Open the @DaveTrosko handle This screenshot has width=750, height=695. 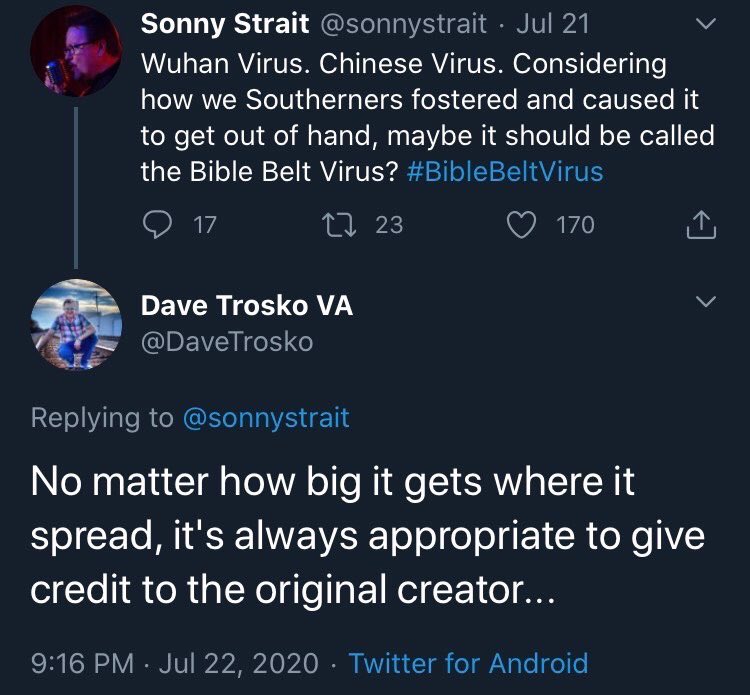coord(227,342)
